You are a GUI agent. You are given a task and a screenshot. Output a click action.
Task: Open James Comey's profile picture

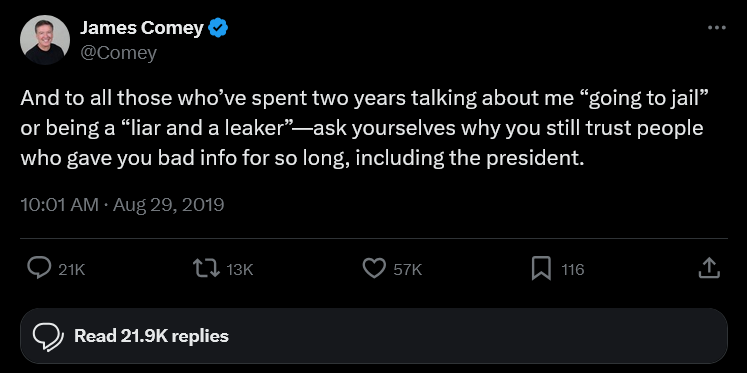(x=45, y=40)
